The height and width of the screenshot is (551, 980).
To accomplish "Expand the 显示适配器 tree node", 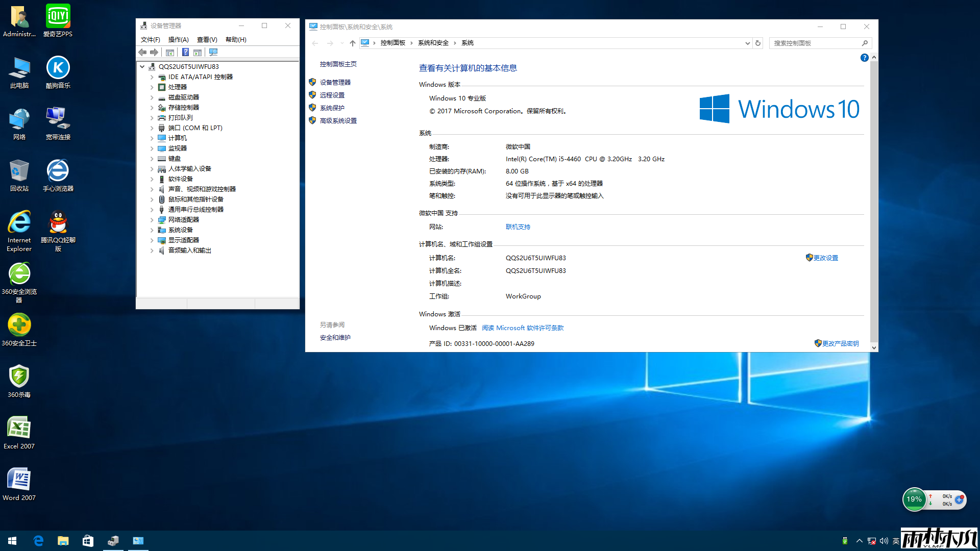I will point(152,240).
